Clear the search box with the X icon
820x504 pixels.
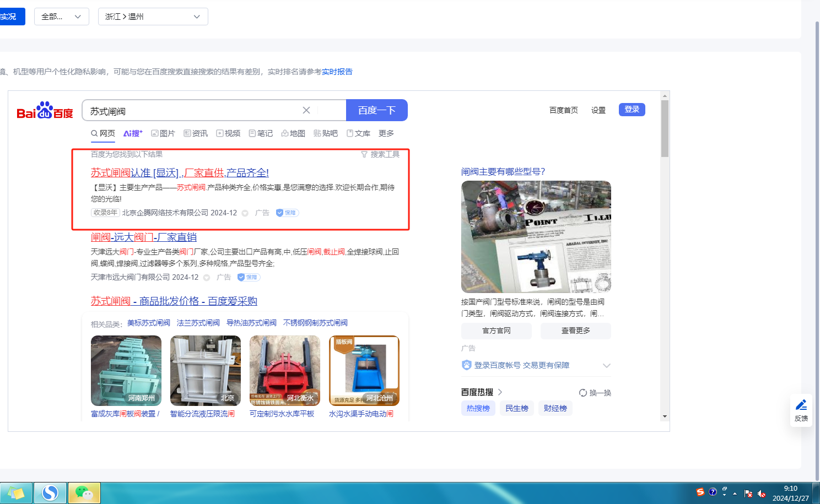(x=306, y=110)
